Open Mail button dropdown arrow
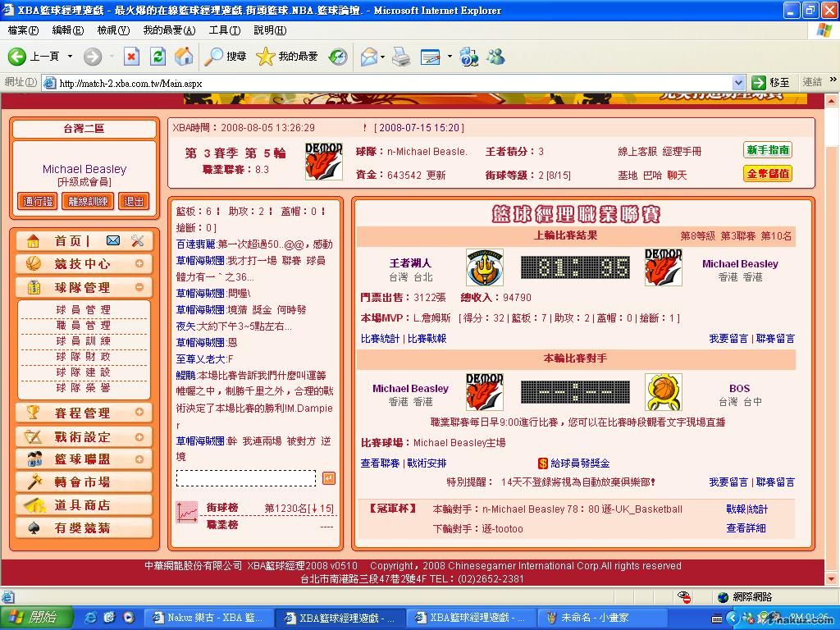 click(382, 57)
